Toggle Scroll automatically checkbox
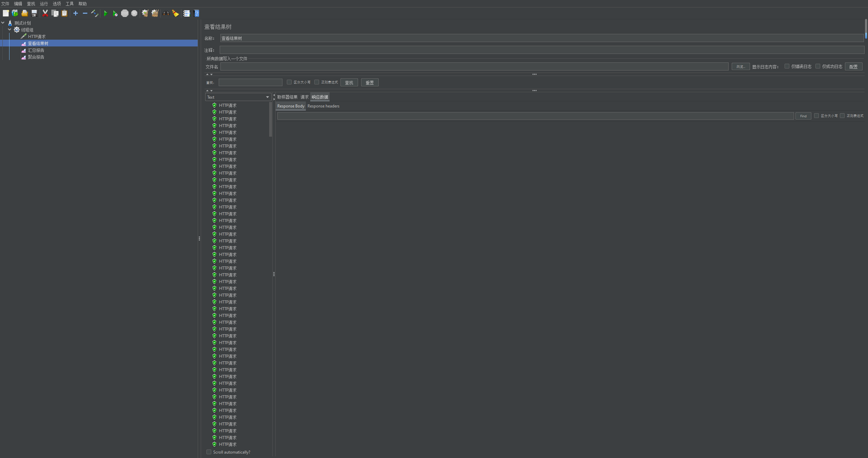Image resolution: width=868 pixels, height=458 pixels. click(x=209, y=452)
